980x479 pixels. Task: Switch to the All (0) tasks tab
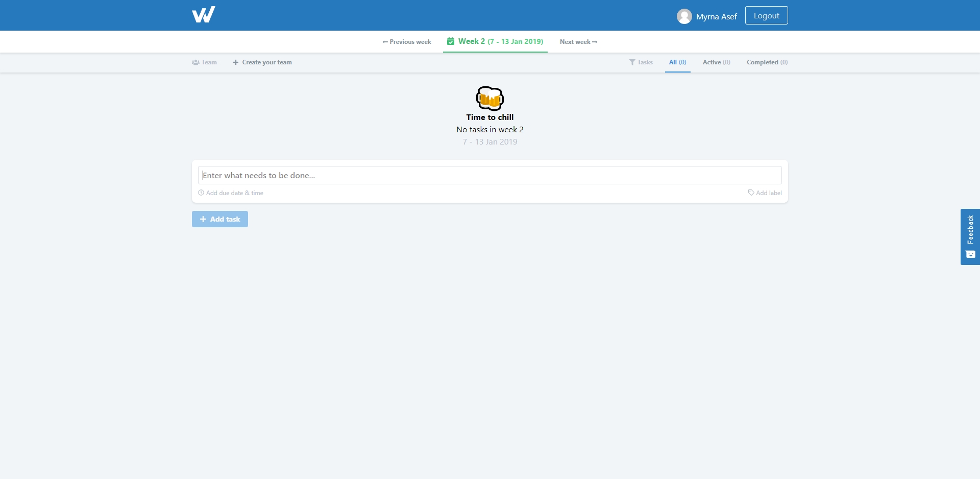tap(677, 62)
